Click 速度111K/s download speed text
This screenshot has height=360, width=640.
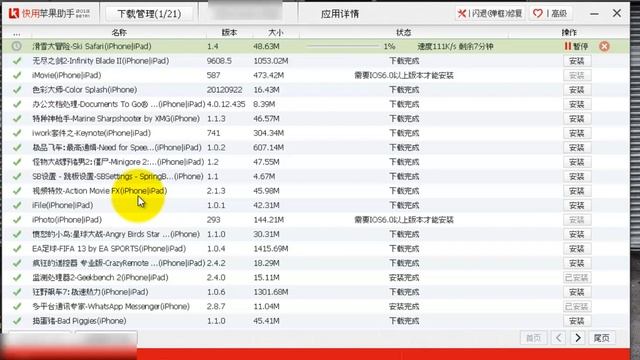(x=437, y=46)
